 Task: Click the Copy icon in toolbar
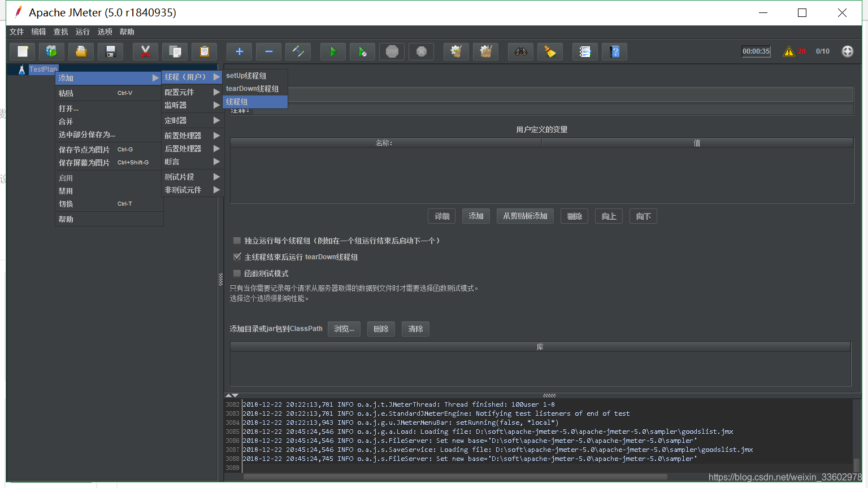pyautogui.click(x=175, y=51)
